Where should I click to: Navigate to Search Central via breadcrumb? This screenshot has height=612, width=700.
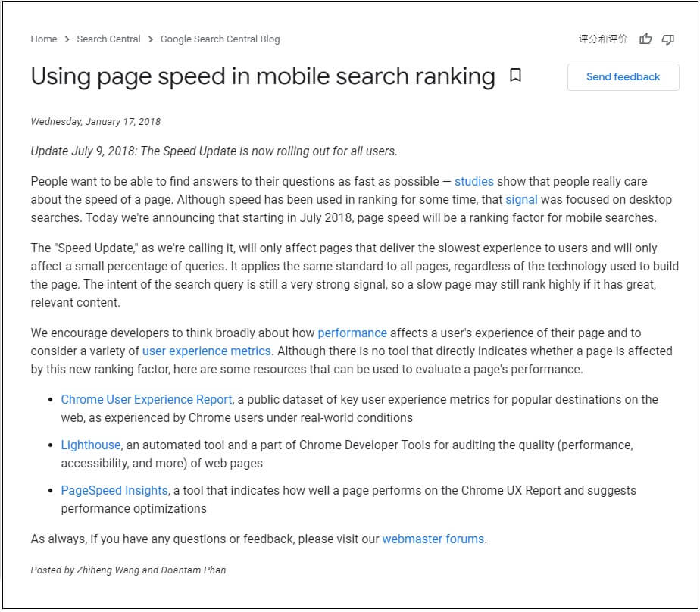click(109, 39)
